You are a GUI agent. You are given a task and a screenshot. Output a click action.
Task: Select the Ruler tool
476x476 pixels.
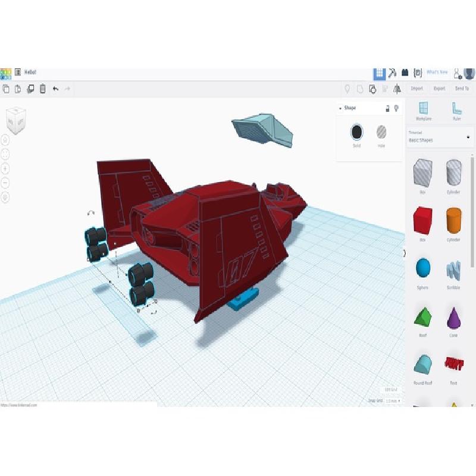click(456, 111)
